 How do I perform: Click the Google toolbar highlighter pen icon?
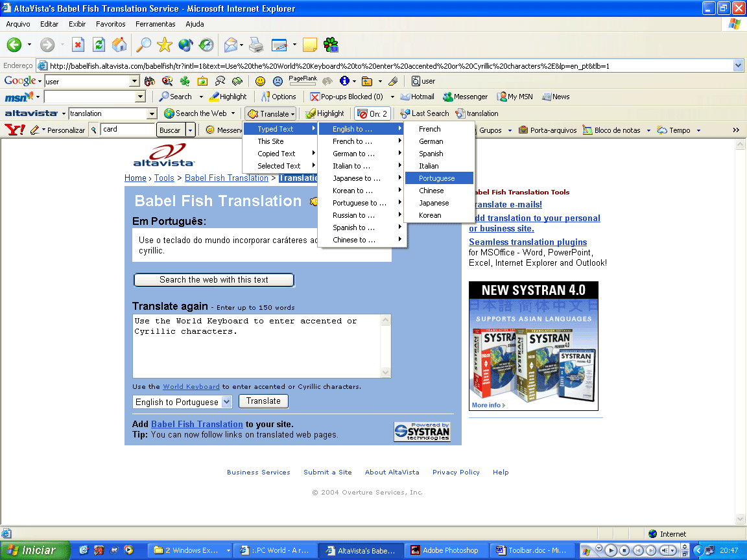393,81
